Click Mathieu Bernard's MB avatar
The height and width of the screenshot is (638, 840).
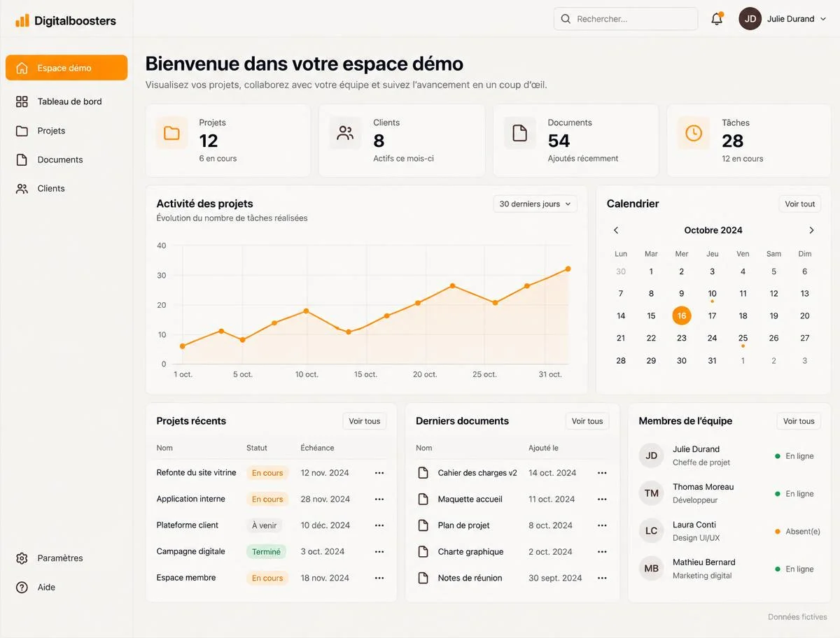651,569
